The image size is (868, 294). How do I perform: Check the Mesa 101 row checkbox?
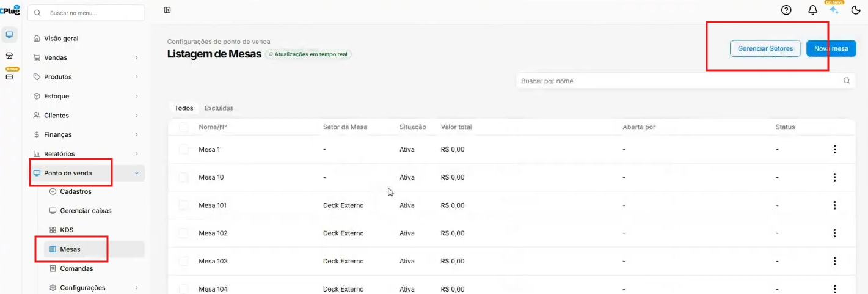coord(184,205)
